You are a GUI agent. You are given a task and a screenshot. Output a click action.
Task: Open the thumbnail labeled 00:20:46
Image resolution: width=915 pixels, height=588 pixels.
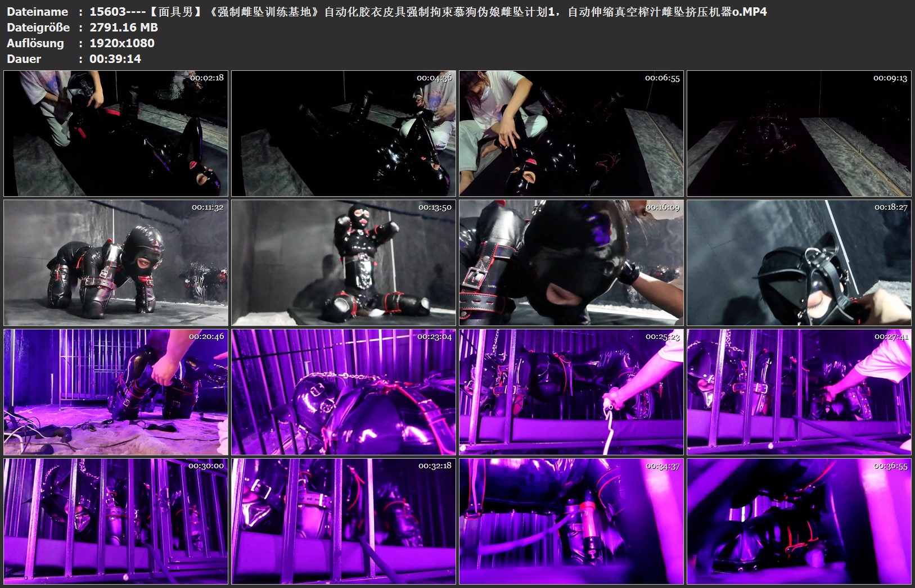pos(116,392)
